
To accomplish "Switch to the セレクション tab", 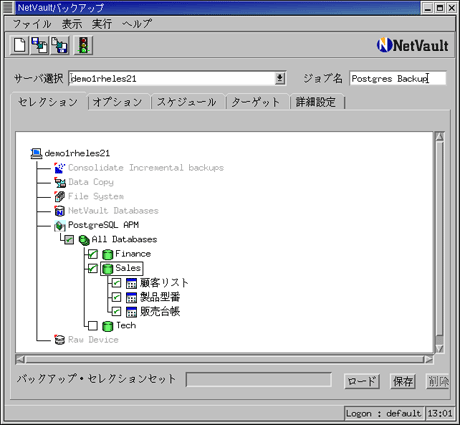I will point(48,102).
